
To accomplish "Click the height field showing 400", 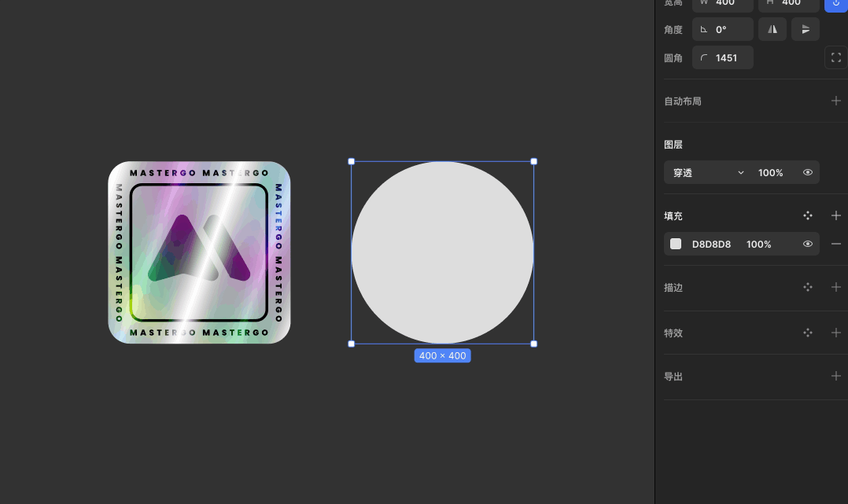I will [788, 5].
